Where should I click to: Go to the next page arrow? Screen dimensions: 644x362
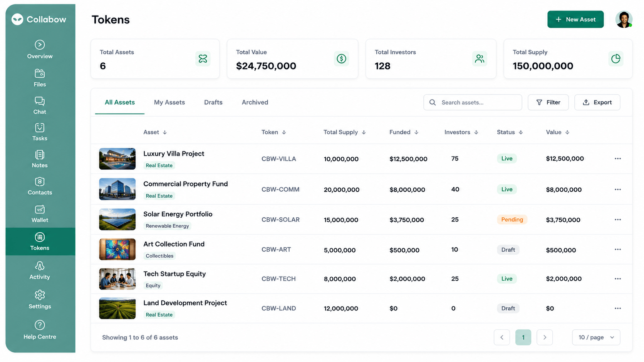[545, 337]
